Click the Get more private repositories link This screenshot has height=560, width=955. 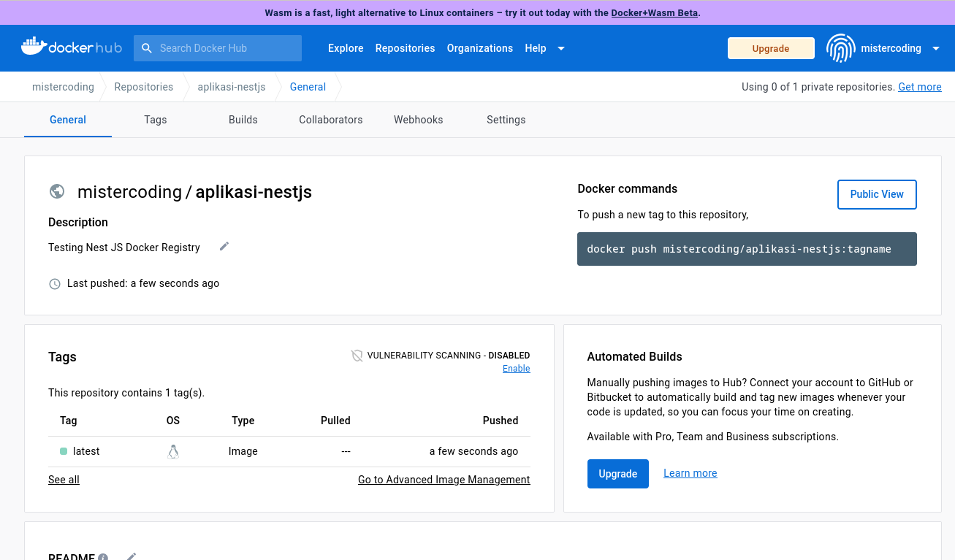(920, 87)
